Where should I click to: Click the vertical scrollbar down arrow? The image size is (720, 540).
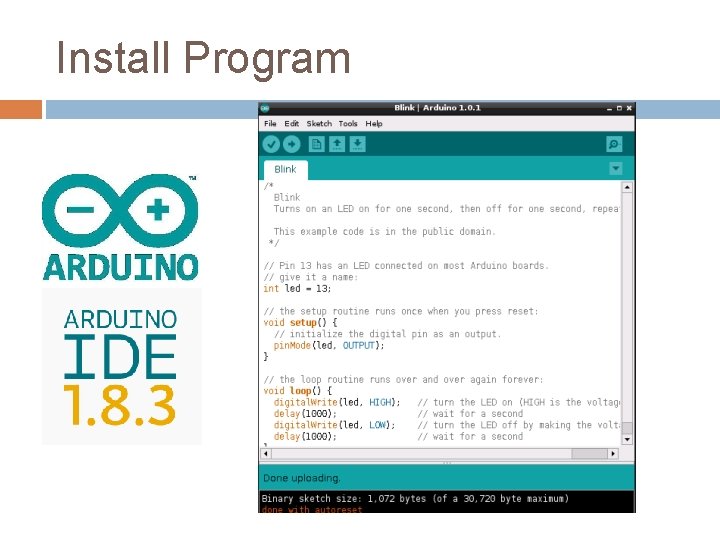coord(627,439)
